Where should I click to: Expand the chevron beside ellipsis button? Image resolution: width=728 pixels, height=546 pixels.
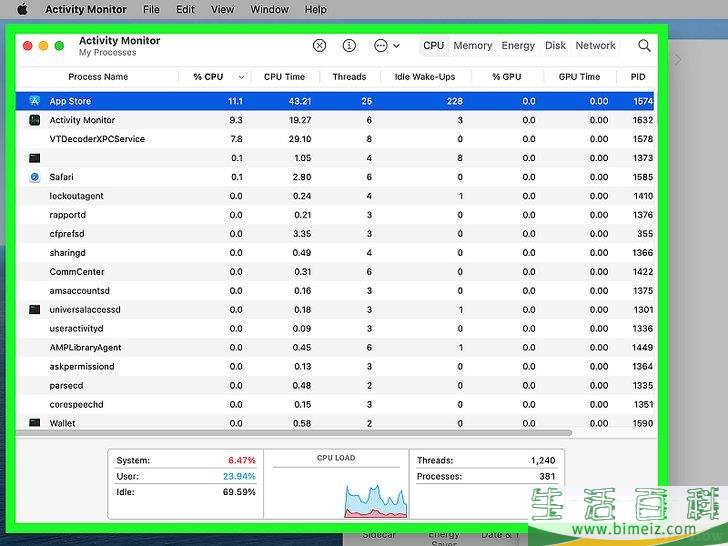(x=396, y=46)
